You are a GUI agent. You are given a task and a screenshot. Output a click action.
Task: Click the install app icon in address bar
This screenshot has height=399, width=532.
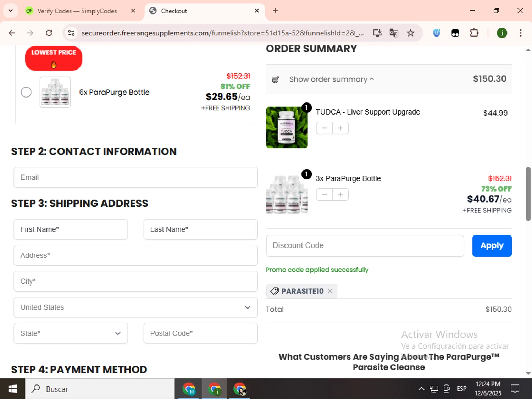pos(377,33)
